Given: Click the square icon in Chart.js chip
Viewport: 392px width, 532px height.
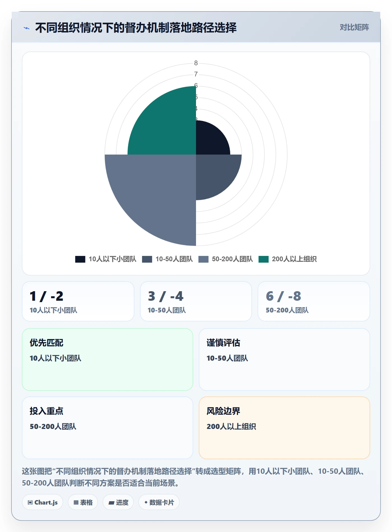Looking at the screenshot, I should click(30, 503).
